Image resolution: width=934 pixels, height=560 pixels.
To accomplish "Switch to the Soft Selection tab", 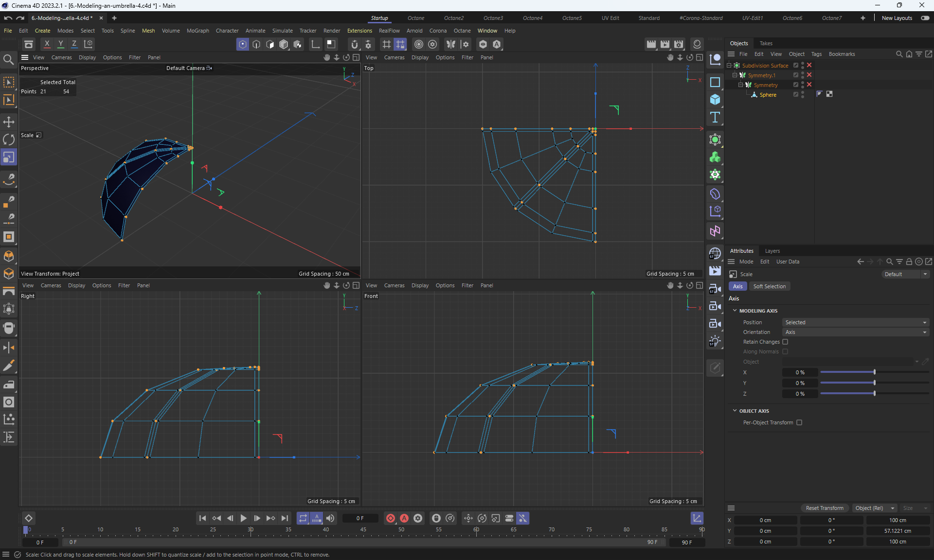I will [x=769, y=286].
